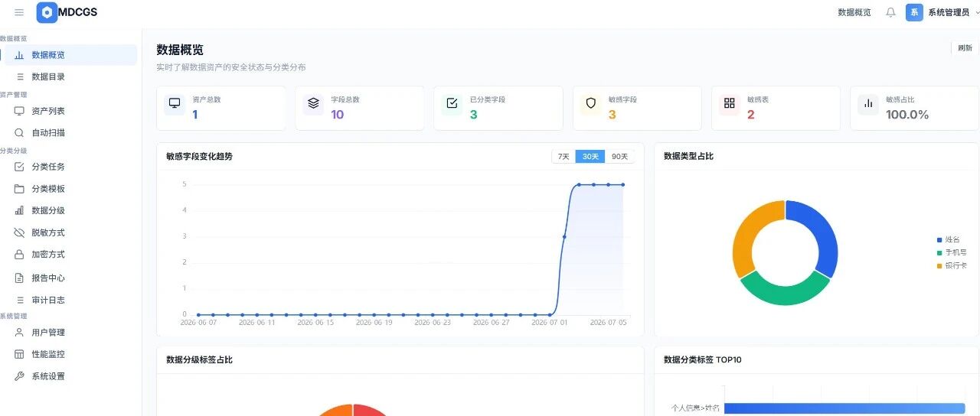Click the list icon beside 审计日志

tap(20, 301)
